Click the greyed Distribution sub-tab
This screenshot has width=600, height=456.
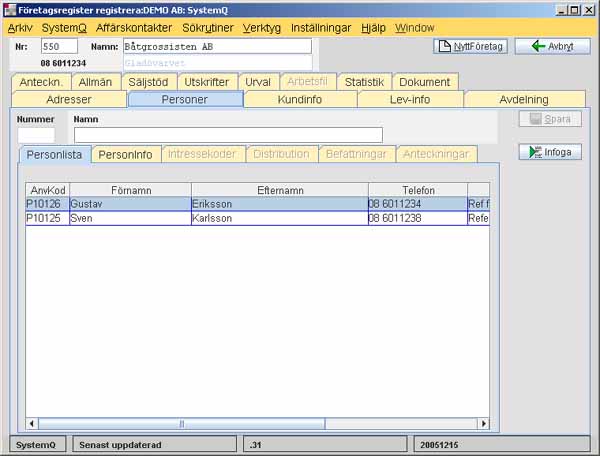coord(281,154)
